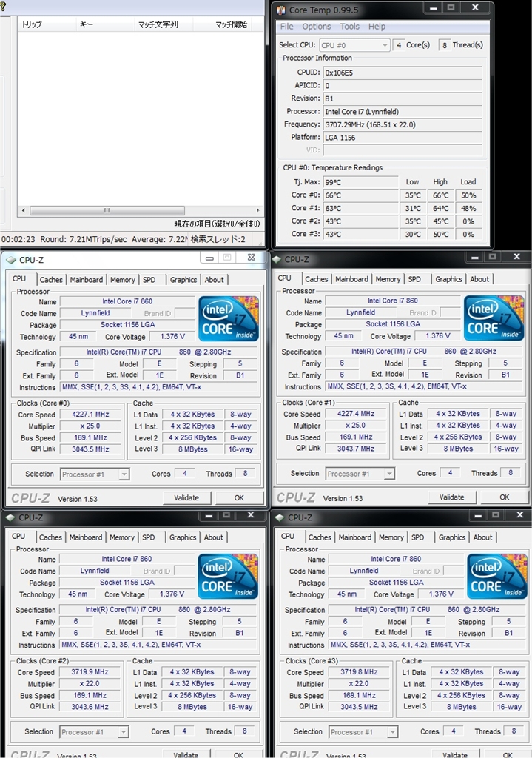Click the Frequency field 3707.29MHz in Core Temp

pos(403,124)
